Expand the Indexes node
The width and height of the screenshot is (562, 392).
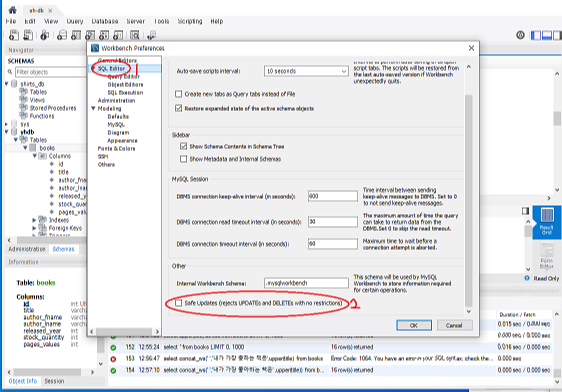[34, 220]
